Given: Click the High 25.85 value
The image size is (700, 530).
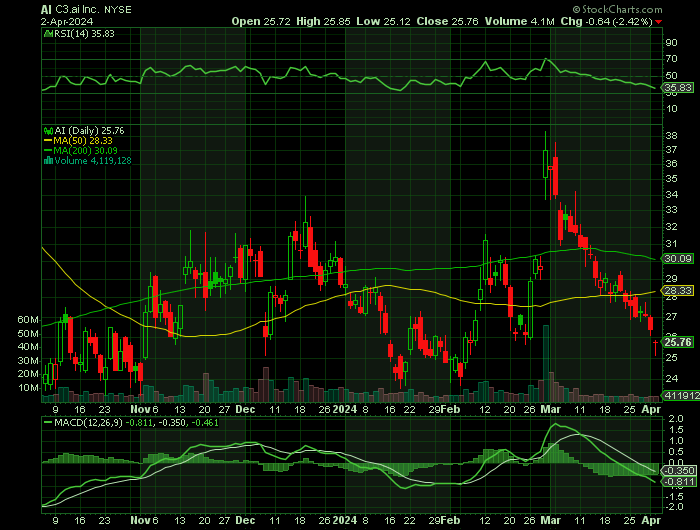Looking at the screenshot, I should (x=323, y=21).
